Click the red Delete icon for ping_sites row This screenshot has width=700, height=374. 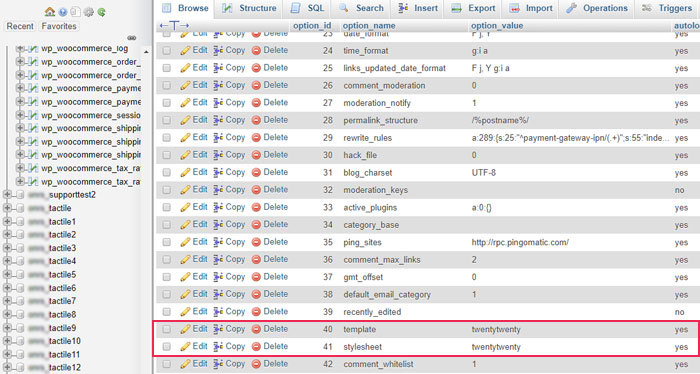point(256,242)
